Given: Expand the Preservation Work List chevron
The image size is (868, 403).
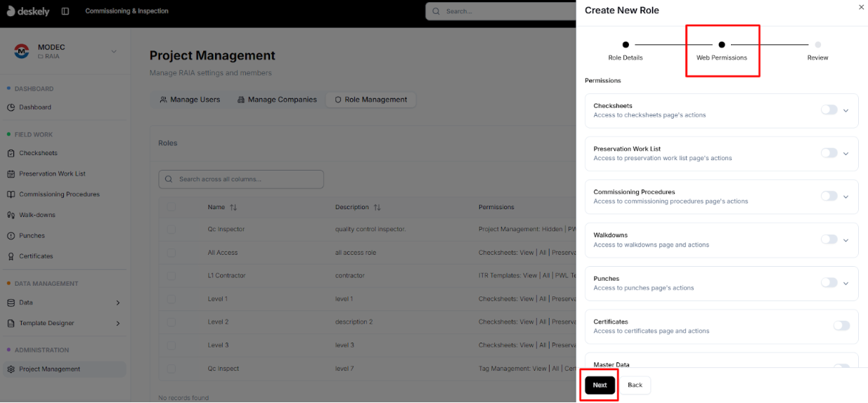Looking at the screenshot, I should click(x=846, y=154).
